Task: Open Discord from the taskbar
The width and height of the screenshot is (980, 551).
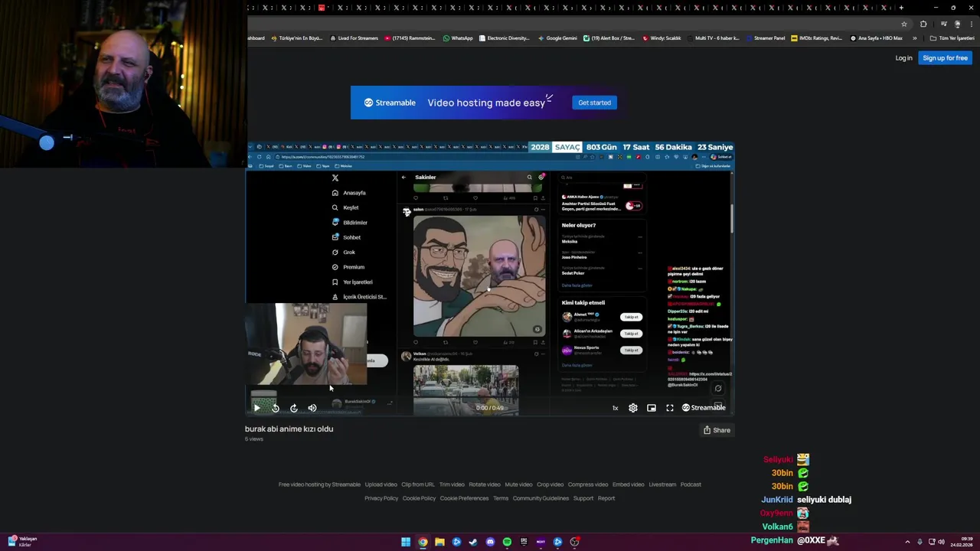Action: click(490, 542)
